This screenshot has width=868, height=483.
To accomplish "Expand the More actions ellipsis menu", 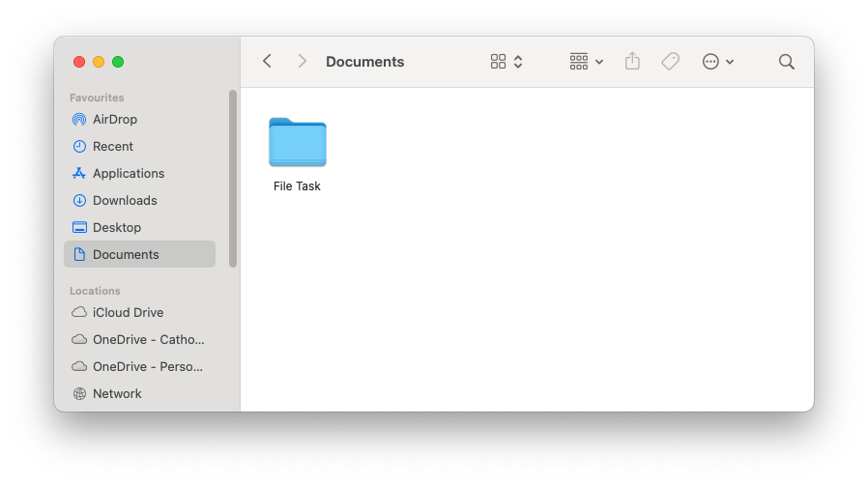I will tap(718, 62).
